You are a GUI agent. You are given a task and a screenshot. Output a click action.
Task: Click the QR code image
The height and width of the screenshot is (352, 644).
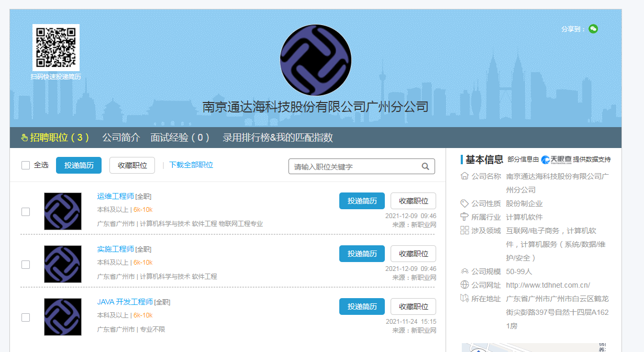coord(56,47)
